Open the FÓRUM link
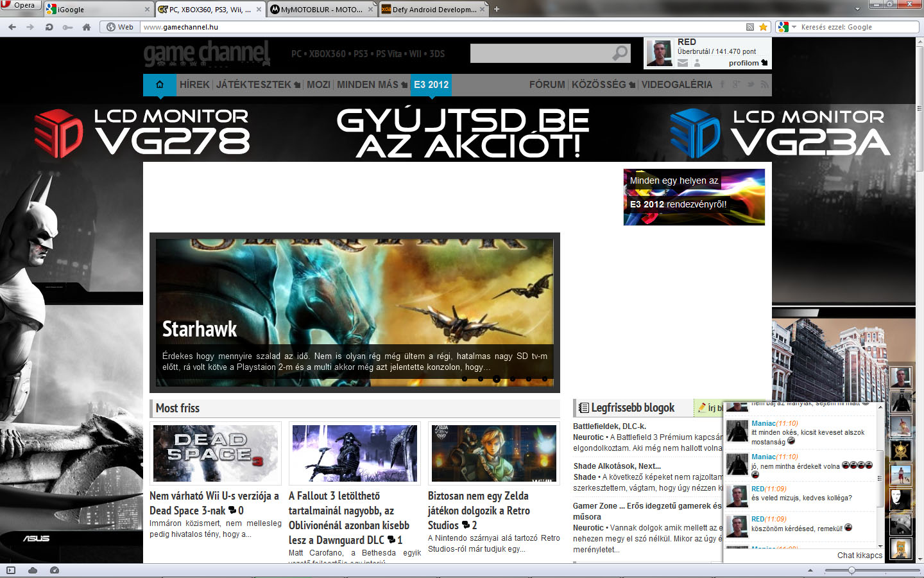The width and height of the screenshot is (924, 578). pyautogui.click(x=547, y=84)
